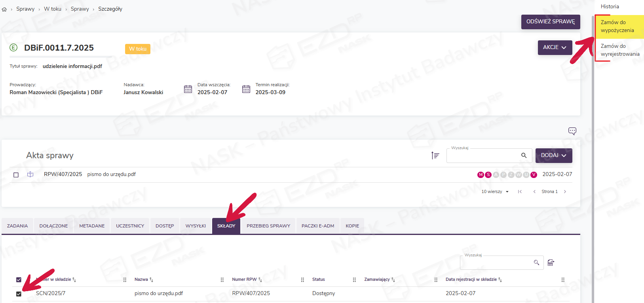The image size is (644, 303).
Task: Tick the checkbox for RPW/407/2025 document
Action: 16,175
